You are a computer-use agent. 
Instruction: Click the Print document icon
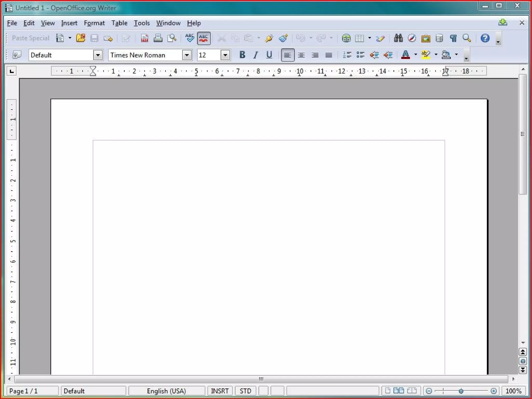click(x=158, y=38)
